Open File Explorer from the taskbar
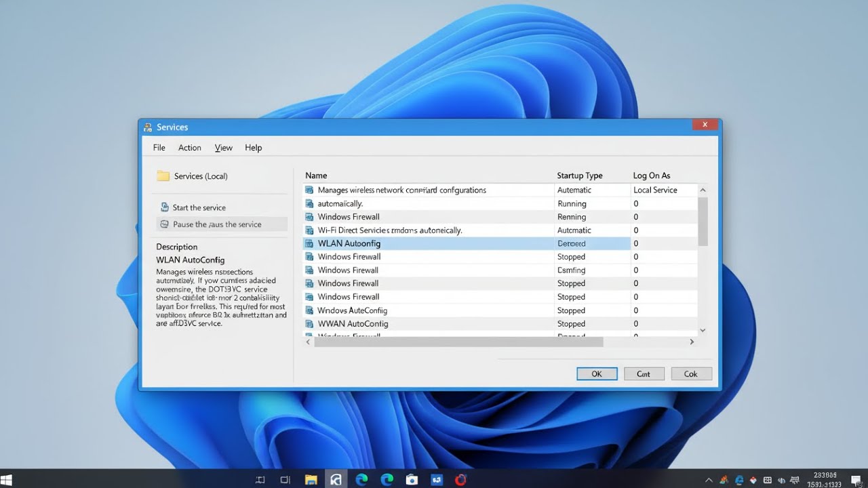The height and width of the screenshot is (488, 868). 311,480
